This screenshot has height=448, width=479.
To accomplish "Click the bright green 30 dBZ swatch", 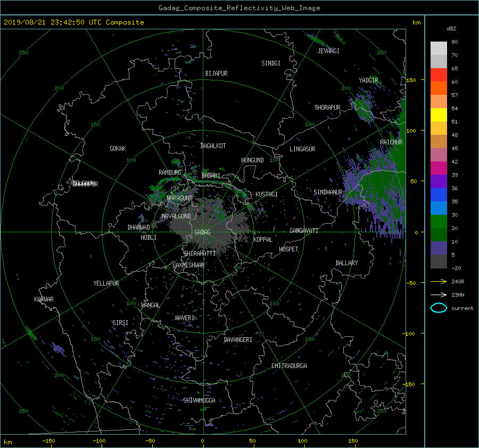I will 439,221.
